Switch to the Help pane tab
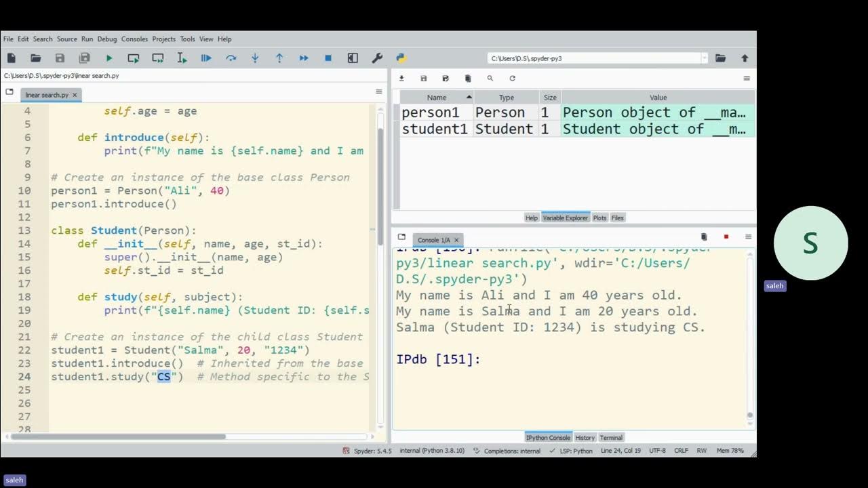Image resolution: width=868 pixels, height=488 pixels. [532, 218]
